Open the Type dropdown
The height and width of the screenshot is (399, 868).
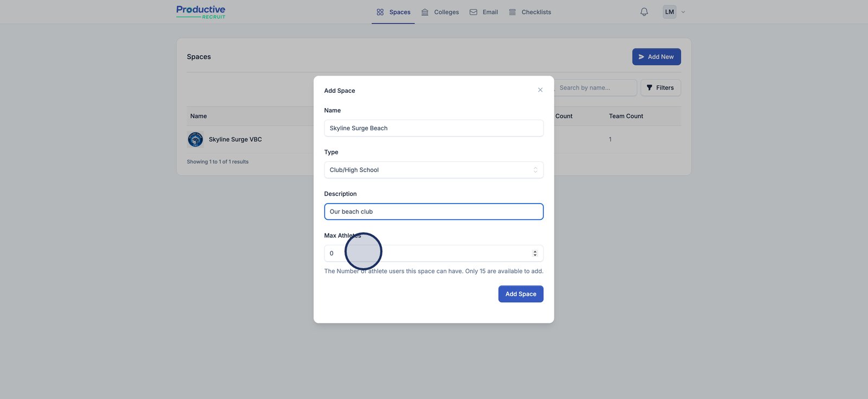(x=433, y=170)
